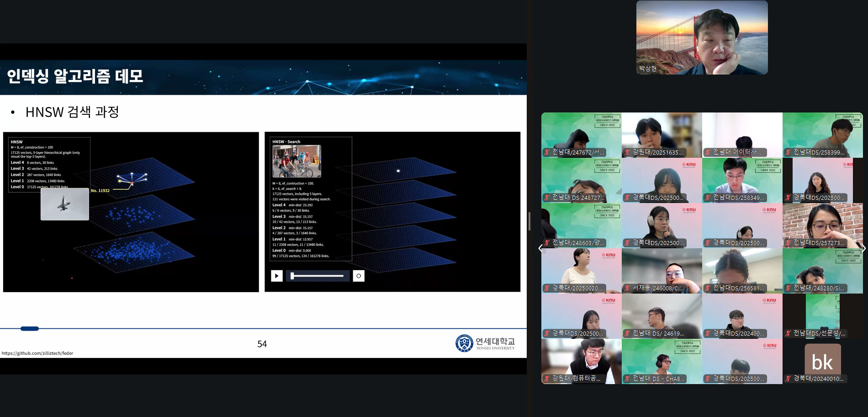Click the Yonsei University logo on slide
The image size is (868, 417).
click(464, 343)
